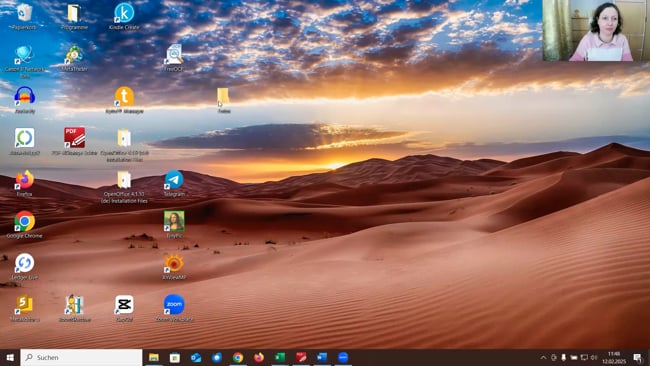Switch to Zoom on the taskbar
Screen dimensions: 650x366
[x=343, y=357]
